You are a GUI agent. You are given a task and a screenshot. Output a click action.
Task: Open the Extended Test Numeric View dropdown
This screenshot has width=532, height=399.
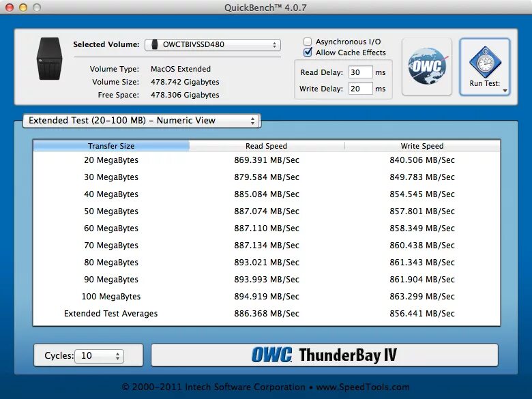(x=141, y=121)
